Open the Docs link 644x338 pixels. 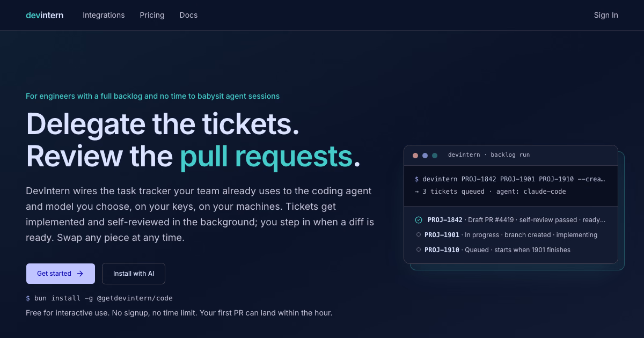tap(188, 15)
